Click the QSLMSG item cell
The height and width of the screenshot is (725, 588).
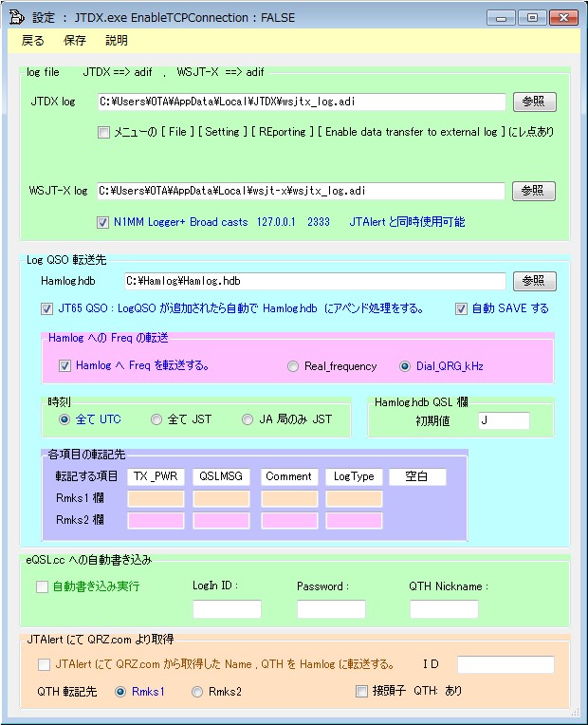[x=221, y=476]
